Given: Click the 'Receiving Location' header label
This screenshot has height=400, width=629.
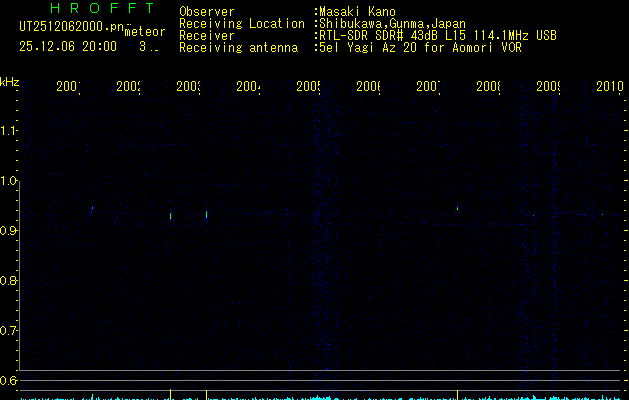Looking at the screenshot, I should (x=242, y=24).
